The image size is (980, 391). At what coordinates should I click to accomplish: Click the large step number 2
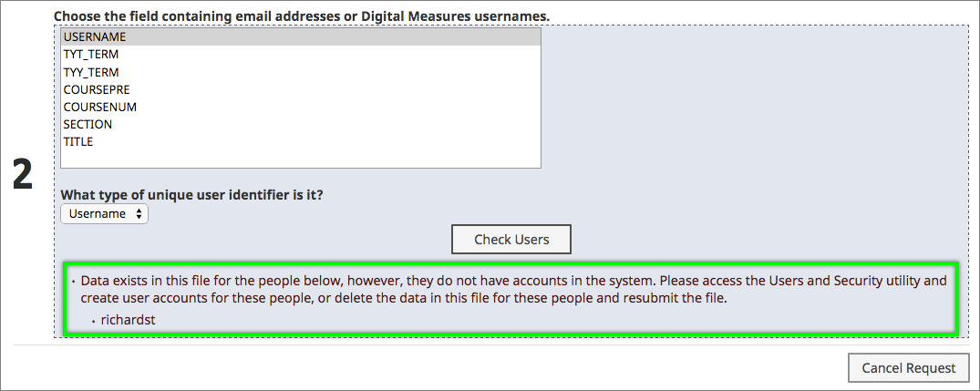click(x=23, y=176)
